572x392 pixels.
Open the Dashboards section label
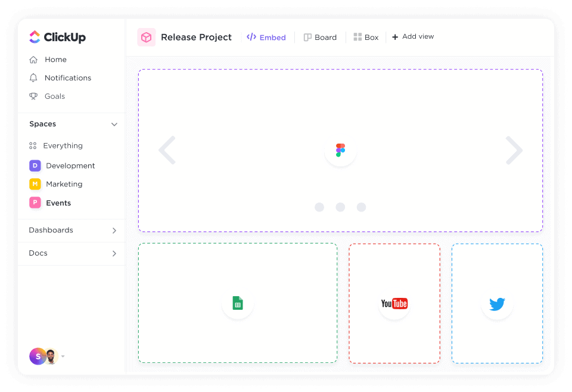pos(51,230)
